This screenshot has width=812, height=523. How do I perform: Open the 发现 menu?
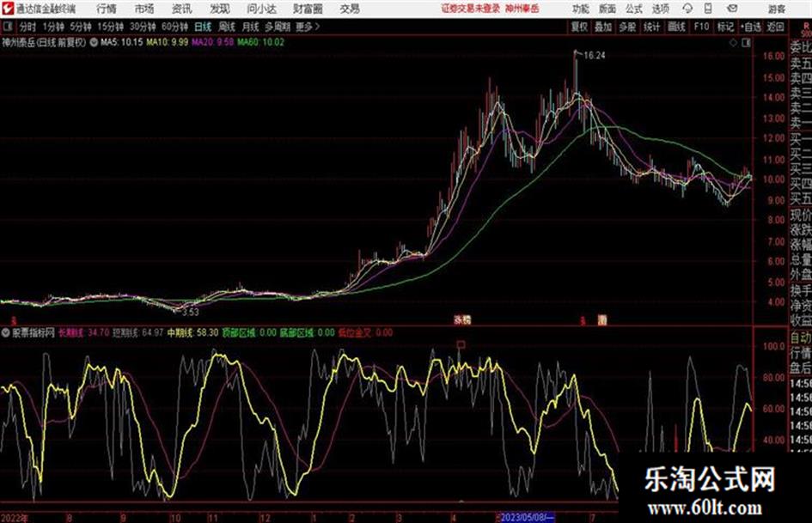tap(220, 9)
